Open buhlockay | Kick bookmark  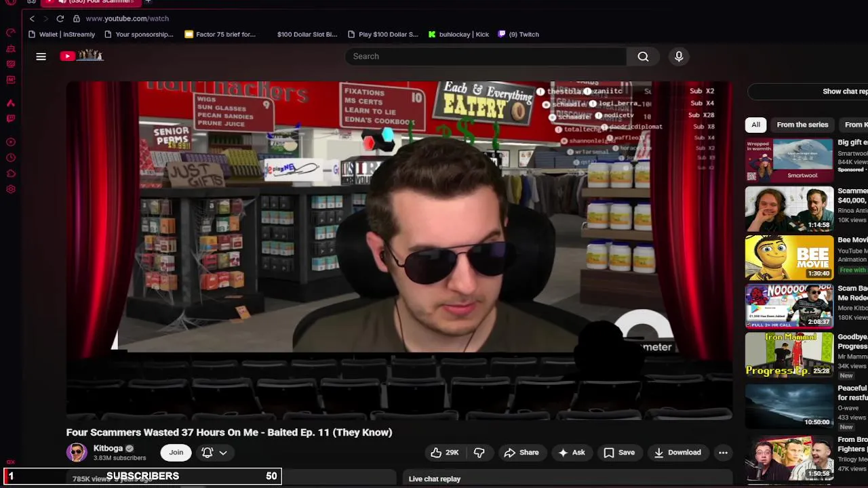point(458,35)
